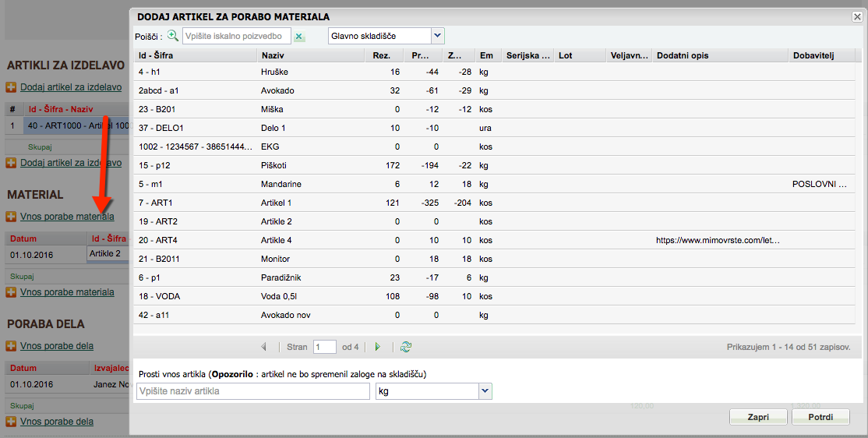868x438 pixels.
Task: Click the POSLOVNI supplier cell
Action: coord(819,185)
